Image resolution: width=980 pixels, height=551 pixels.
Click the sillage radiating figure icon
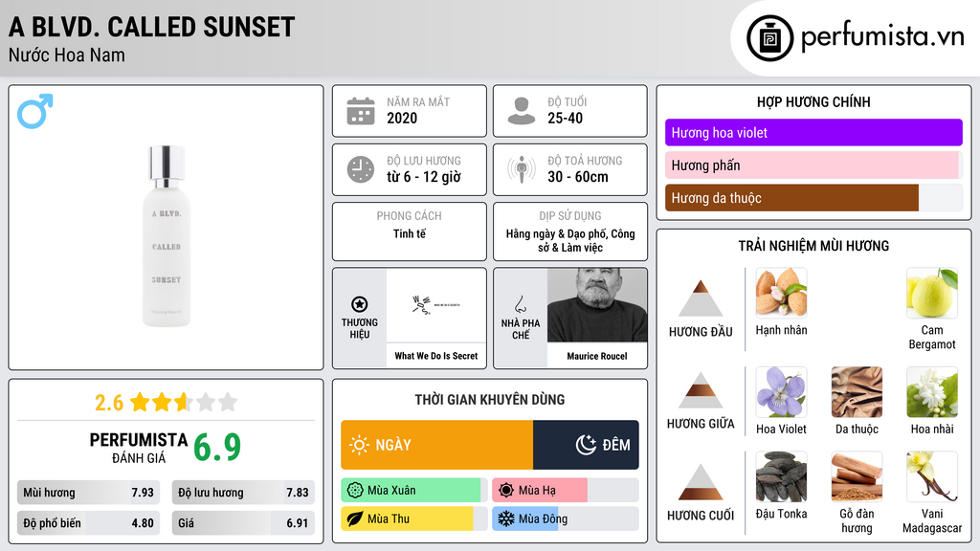[x=522, y=169]
